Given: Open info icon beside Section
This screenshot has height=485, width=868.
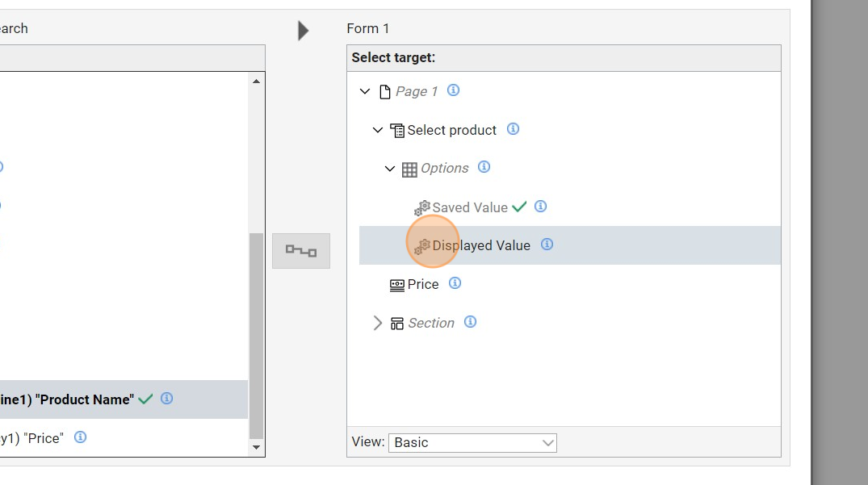Looking at the screenshot, I should [470, 322].
